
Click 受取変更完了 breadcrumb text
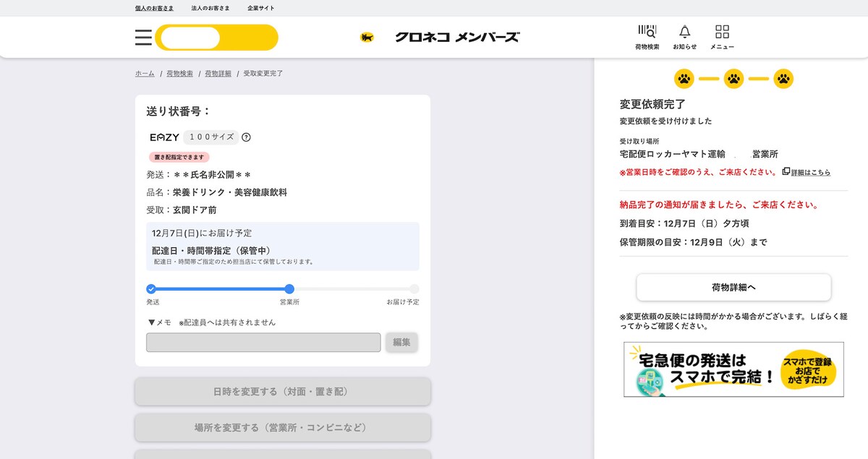[263, 74]
